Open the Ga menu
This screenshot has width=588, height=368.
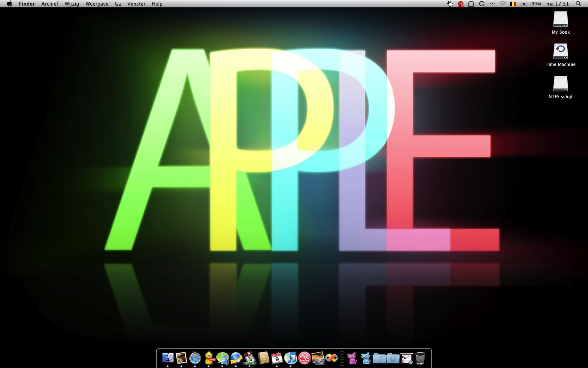[x=118, y=4]
